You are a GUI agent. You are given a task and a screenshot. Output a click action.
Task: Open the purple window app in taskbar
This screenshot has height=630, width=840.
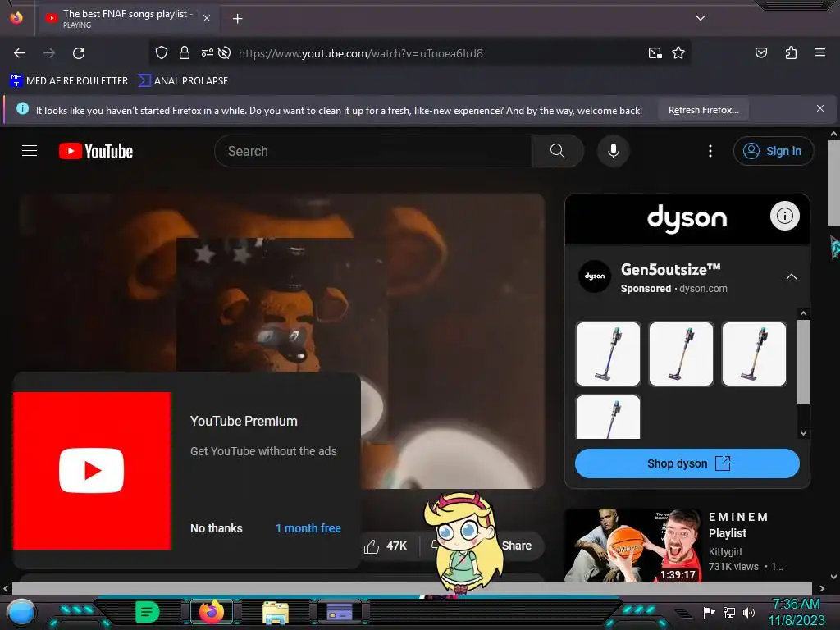coord(340,612)
